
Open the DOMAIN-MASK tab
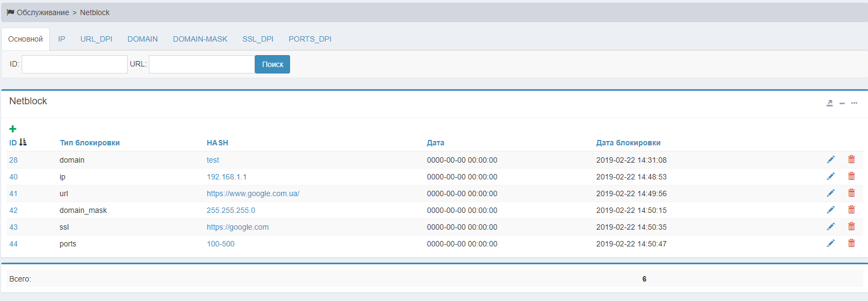pyautogui.click(x=200, y=39)
